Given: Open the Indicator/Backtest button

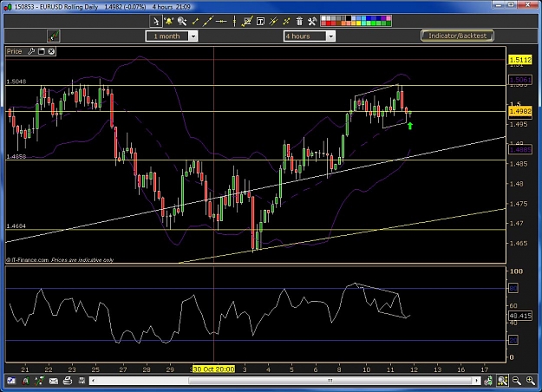Looking at the screenshot, I should [x=457, y=36].
